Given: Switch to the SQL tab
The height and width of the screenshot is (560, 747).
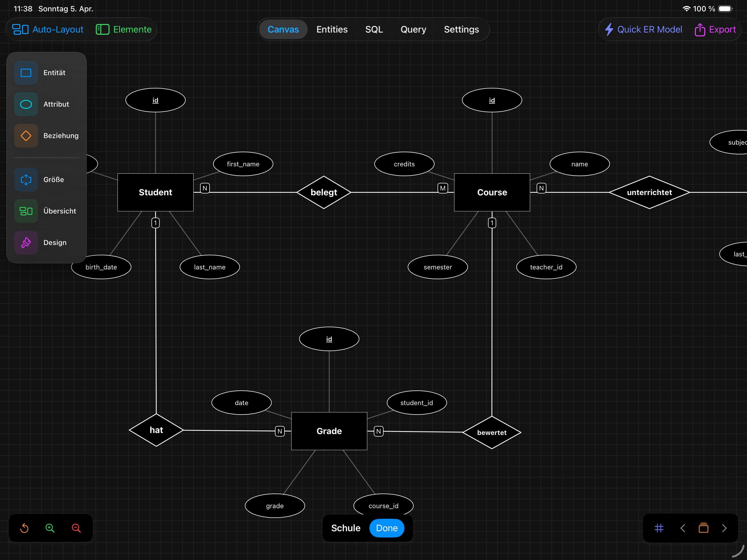Looking at the screenshot, I should (374, 29).
